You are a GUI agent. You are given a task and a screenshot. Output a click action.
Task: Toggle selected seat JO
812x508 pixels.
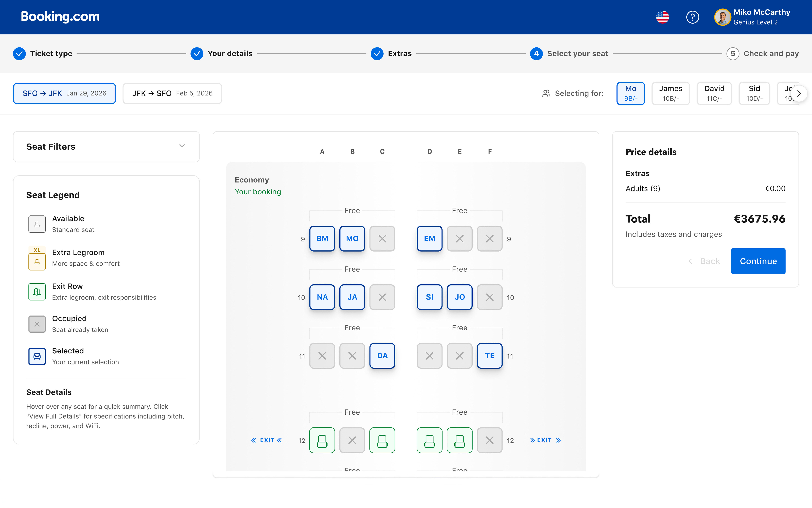coord(460,297)
